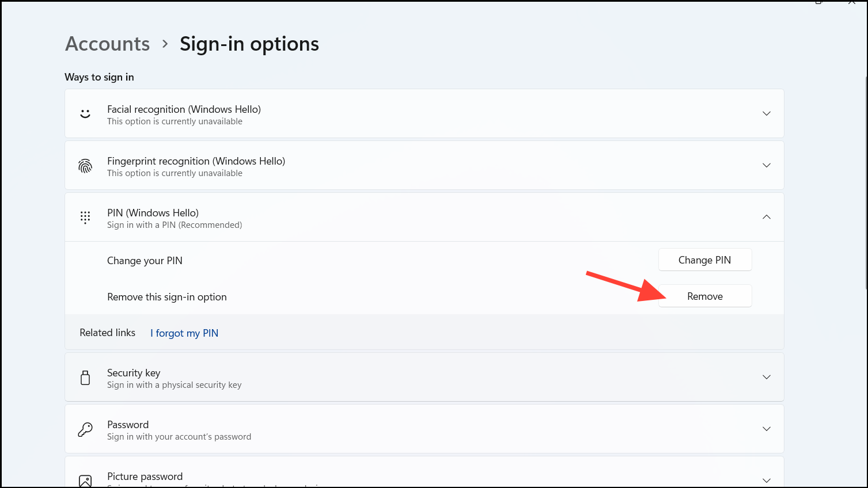Click the Change PIN button
Screen dimensions: 868x488
(705, 260)
